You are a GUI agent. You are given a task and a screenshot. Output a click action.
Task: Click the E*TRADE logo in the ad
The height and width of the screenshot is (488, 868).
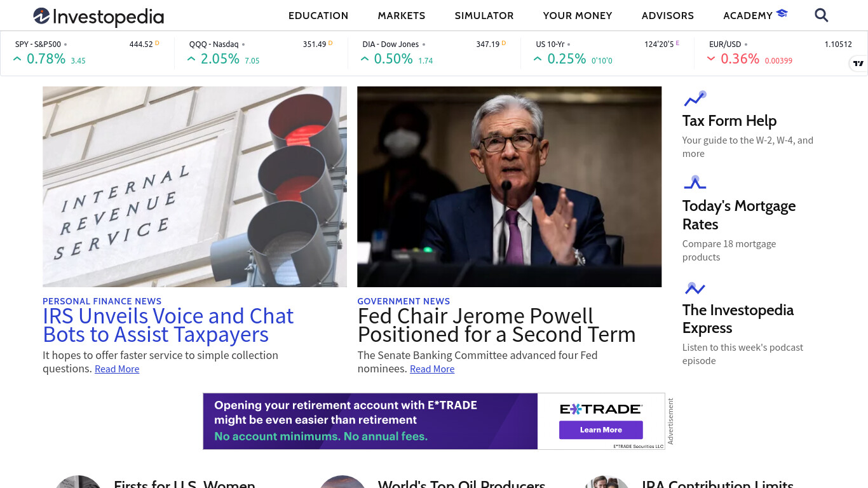[600, 409]
